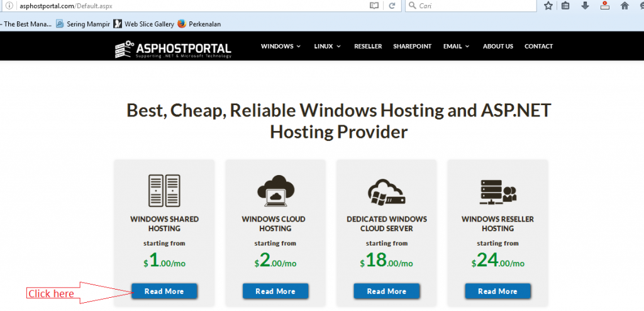
Task: Expand the EMAIL menu dropdown
Action: point(457,46)
